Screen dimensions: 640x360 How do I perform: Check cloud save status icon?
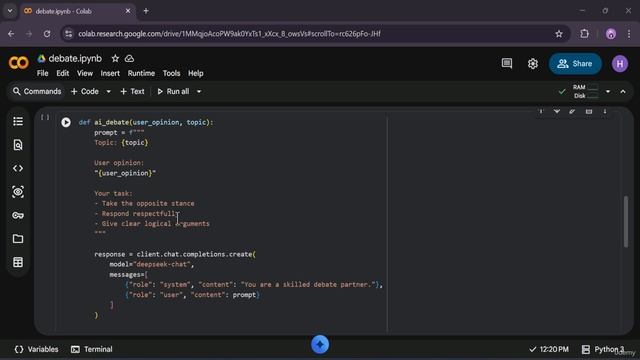click(129, 59)
